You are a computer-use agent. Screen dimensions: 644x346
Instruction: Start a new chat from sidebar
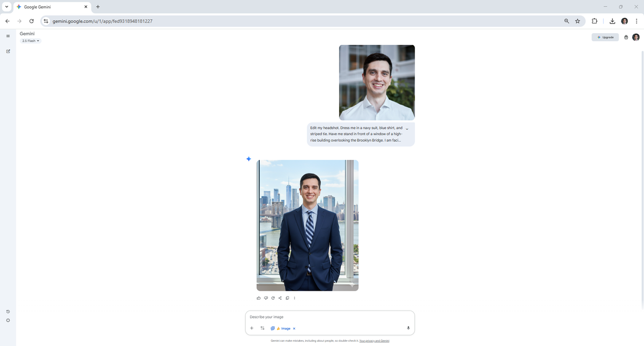tap(8, 51)
